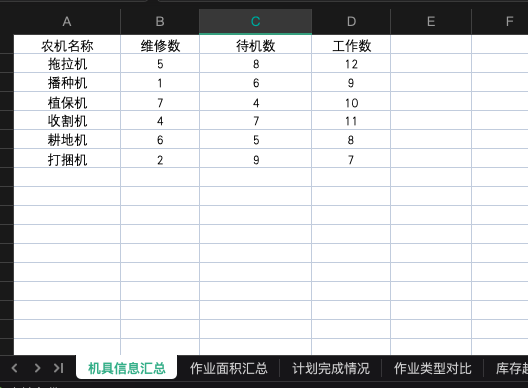This screenshot has width=528, height=388.
Task: Switch to the 作业面积汇总 sheet tab
Action: coord(229,368)
